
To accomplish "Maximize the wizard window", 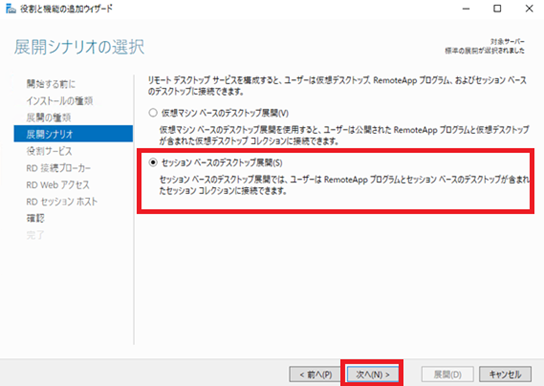I will 497,9.
